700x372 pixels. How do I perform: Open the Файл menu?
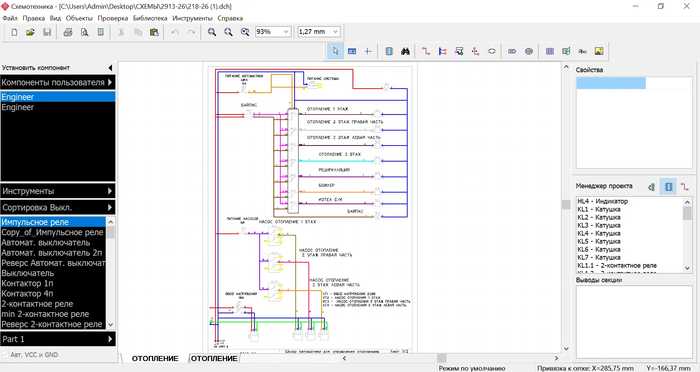pyautogui.click(x=10, y=18)
